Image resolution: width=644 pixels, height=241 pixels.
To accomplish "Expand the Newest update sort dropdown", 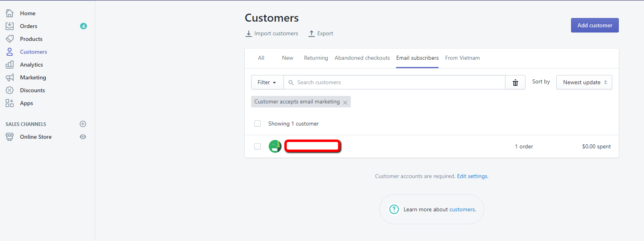I will pyautogui.click(x=584, y=82).
